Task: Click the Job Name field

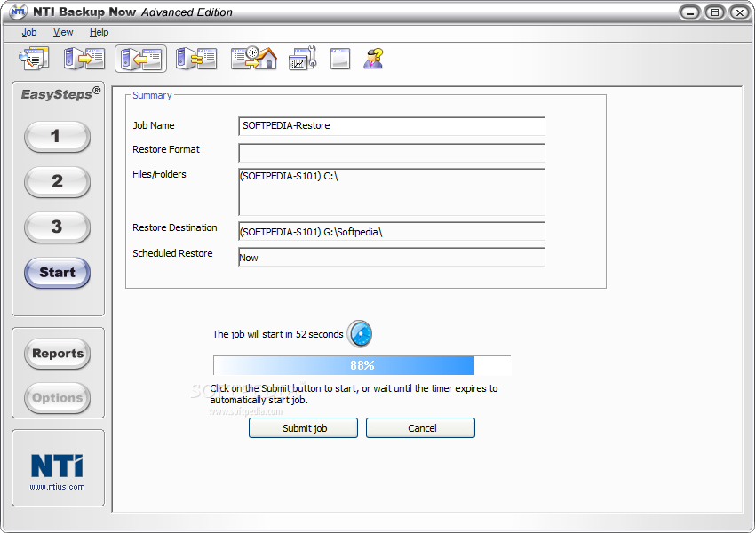Action: 392,126
